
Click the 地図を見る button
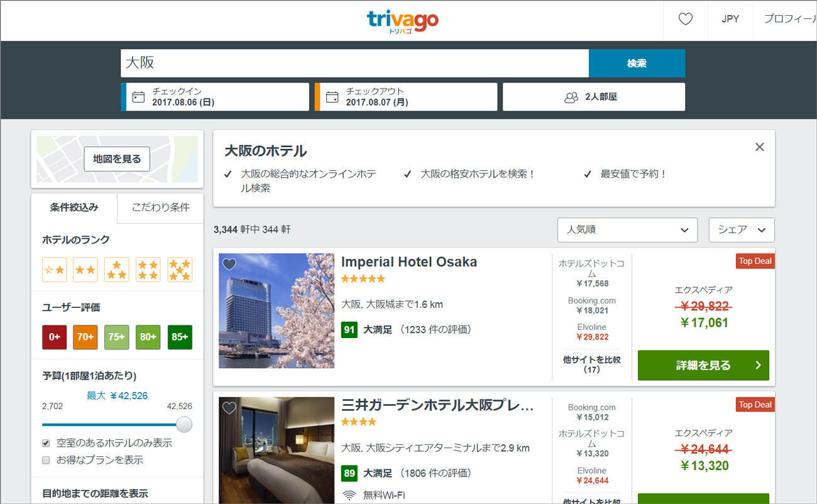(117, 160)
